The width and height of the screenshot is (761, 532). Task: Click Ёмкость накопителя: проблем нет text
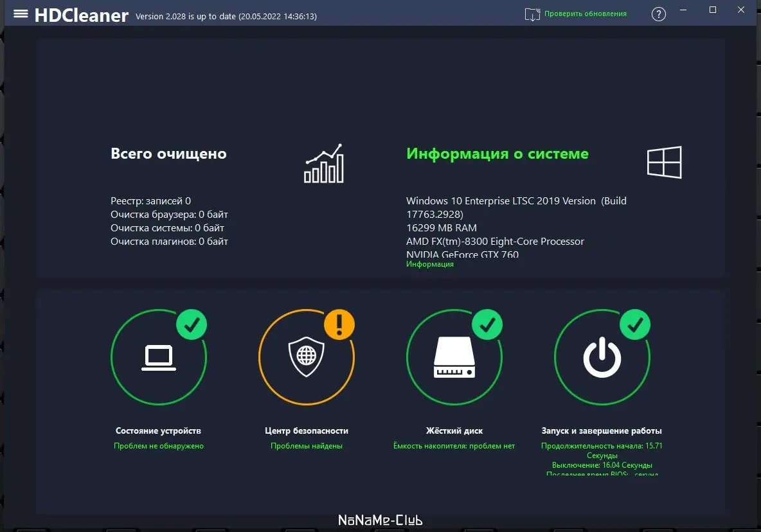454,446
